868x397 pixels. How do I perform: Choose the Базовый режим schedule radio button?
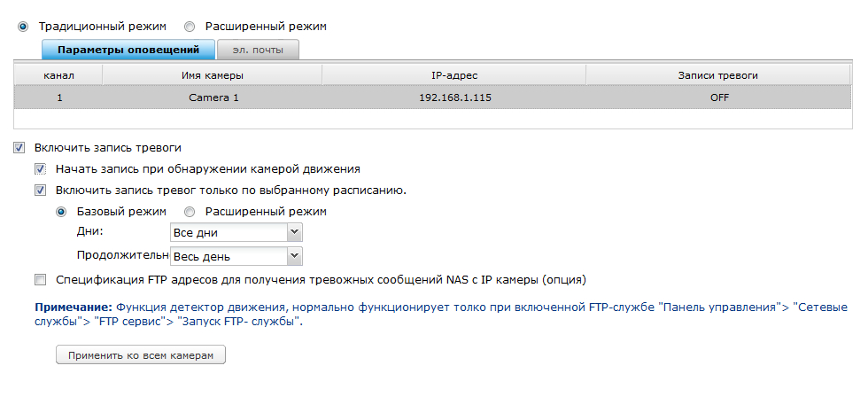[62, 212]
